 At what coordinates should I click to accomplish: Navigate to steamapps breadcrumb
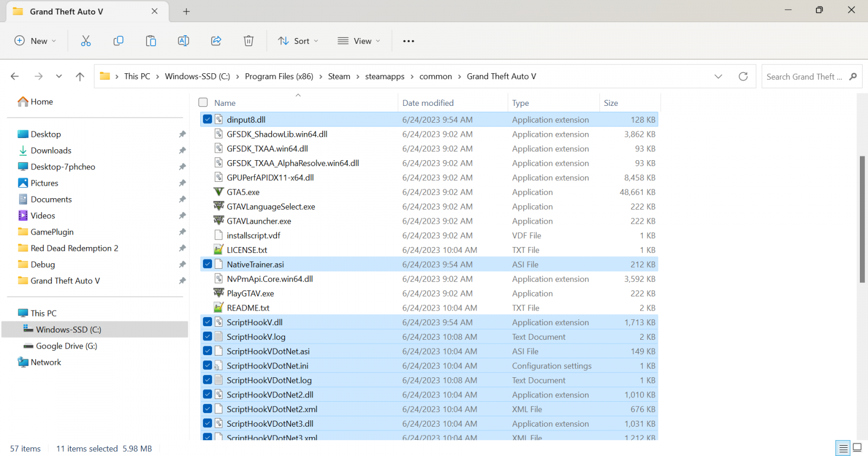[x=385, y=77]
